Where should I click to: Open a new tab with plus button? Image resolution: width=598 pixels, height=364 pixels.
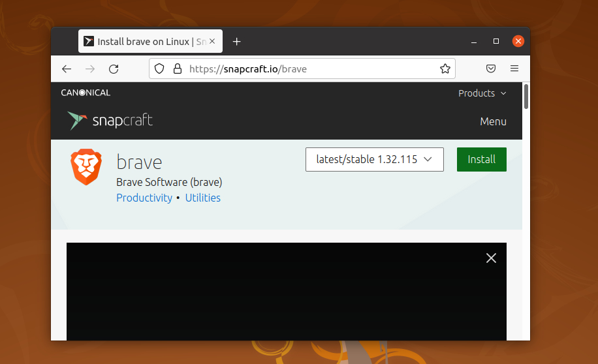pos(236,42)
